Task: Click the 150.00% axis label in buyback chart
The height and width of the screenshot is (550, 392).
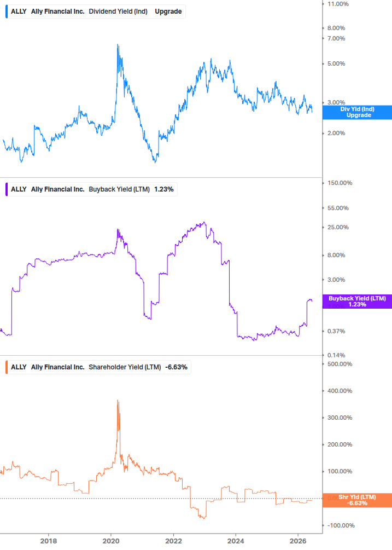Action: 340,183
